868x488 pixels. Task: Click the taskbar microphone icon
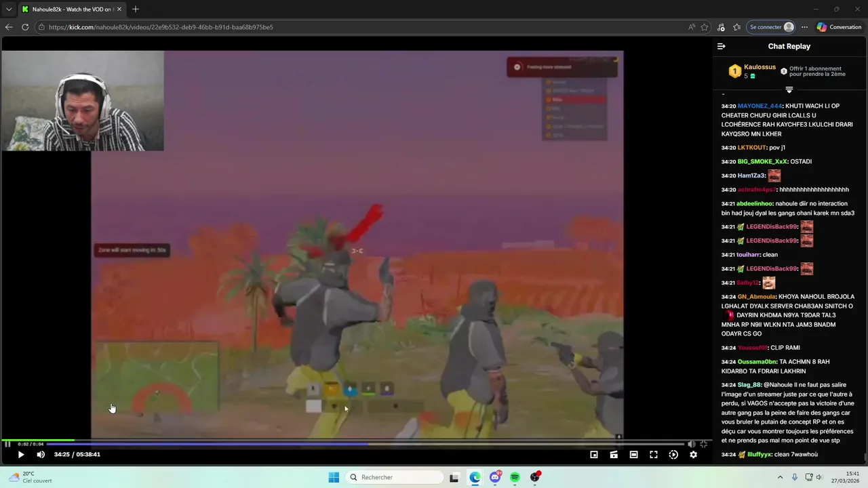click(x=795, y=477)
